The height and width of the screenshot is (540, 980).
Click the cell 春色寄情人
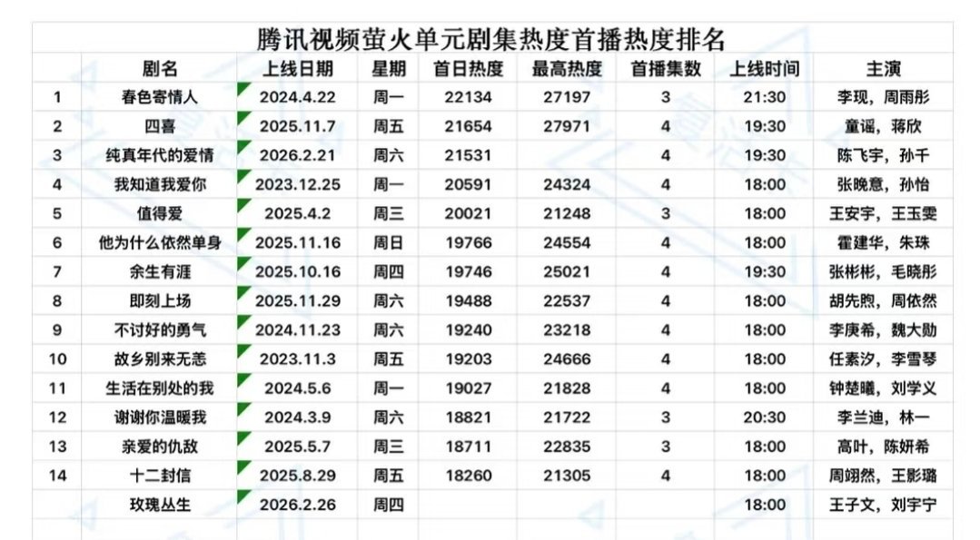(160, 97)
